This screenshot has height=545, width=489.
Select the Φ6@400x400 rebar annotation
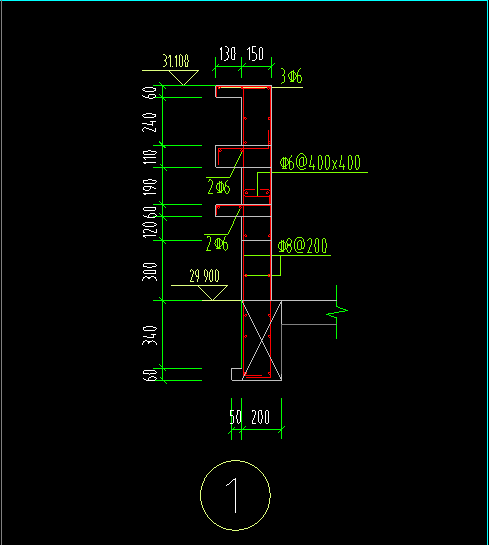point(320,162)
